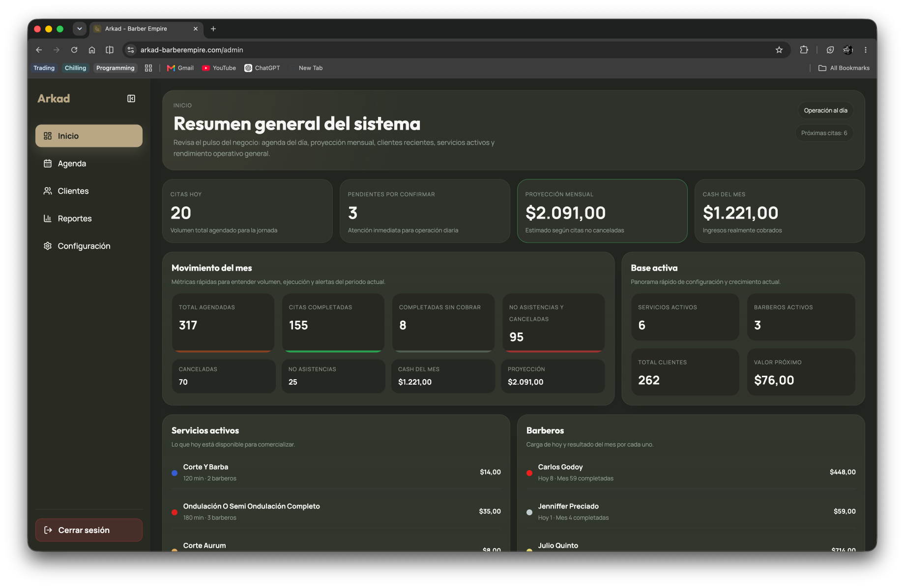Open the Chrome three-dot menu
This screenshot has width=905, height=588.
(x=866, y=50)
